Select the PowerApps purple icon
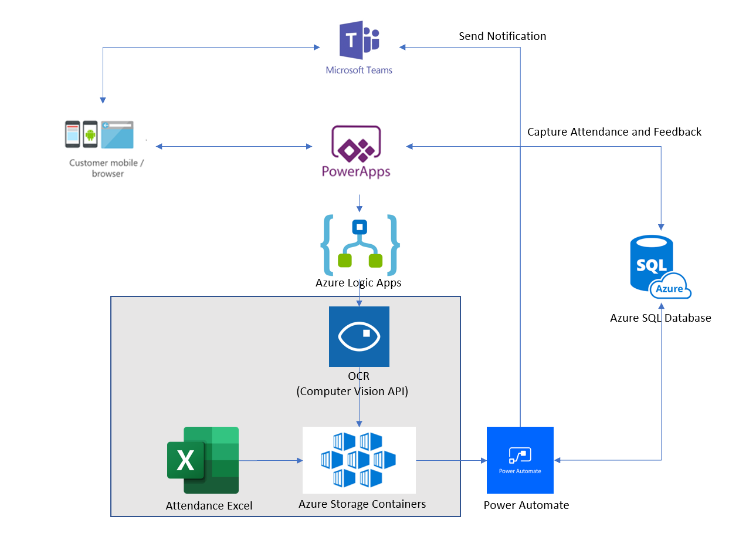The height and width of the screenshot is (533, 756). [x=355, y=143]
